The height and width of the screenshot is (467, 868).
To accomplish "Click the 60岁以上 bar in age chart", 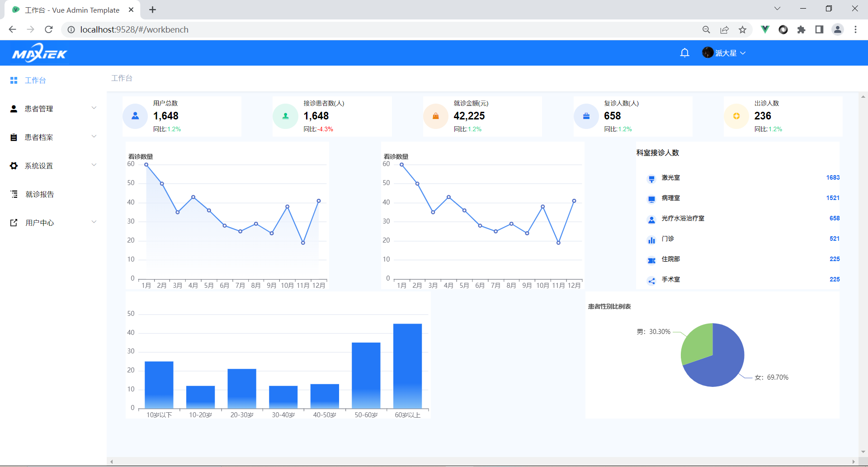I will [407, 366].
